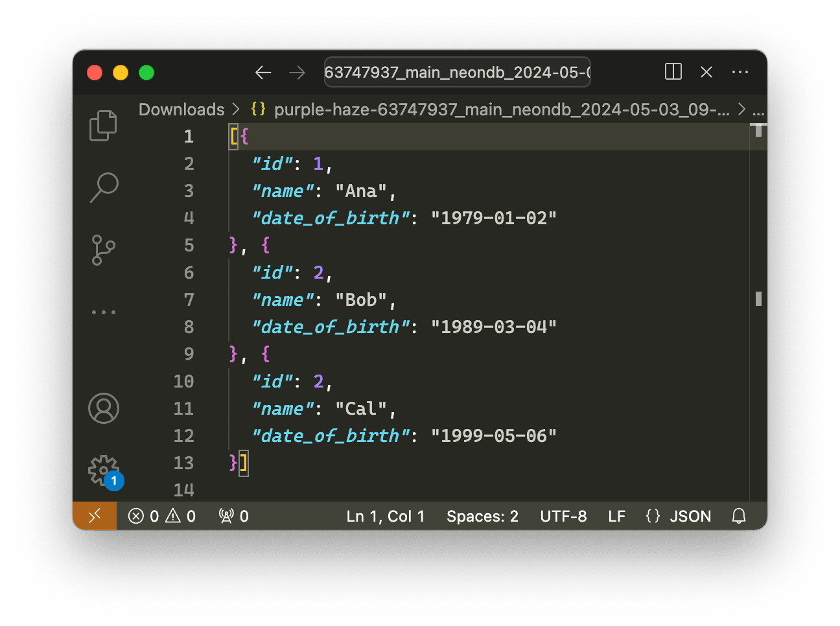
Task: Open notifications via the bell icon
Action: point(738,516)
